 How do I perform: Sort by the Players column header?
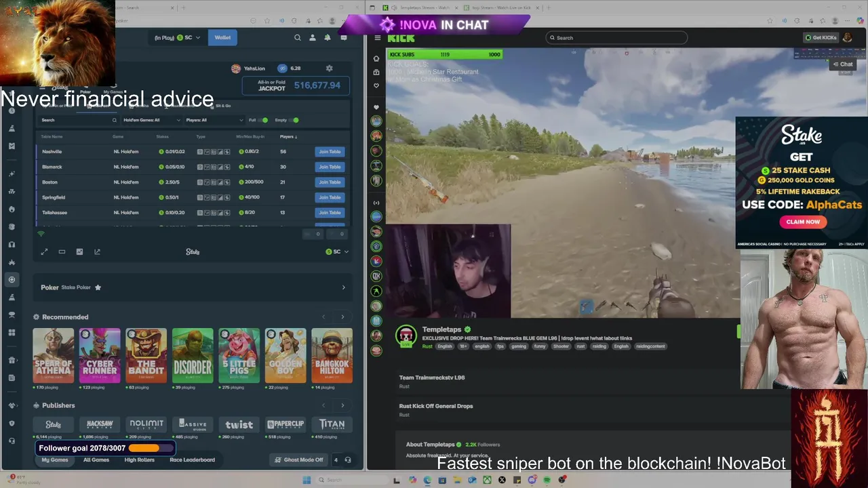(x=288, y=137)
